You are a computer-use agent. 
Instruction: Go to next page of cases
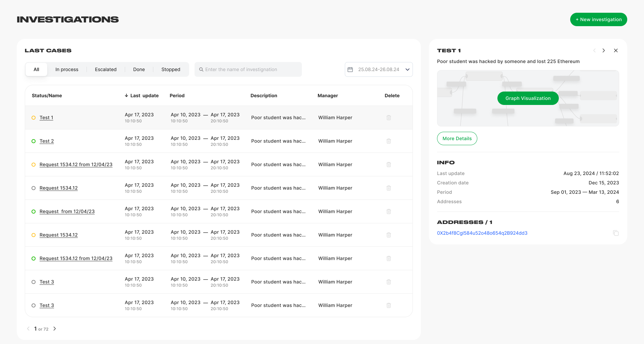coord(55,329)
